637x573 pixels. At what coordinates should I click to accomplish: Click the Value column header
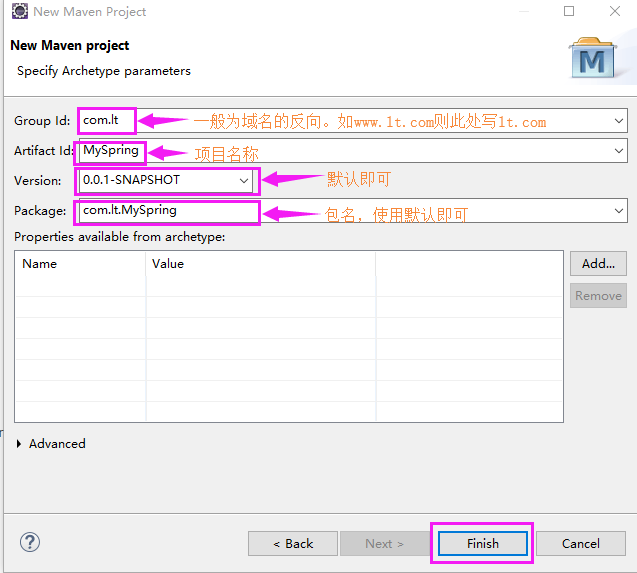(x=261, y=264)
